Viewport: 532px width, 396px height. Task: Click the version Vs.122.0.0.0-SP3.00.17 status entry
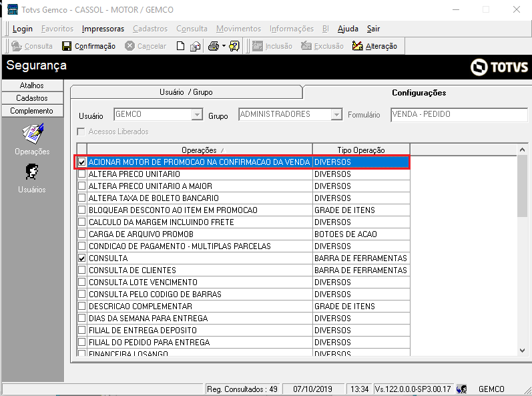coord(413,389)
